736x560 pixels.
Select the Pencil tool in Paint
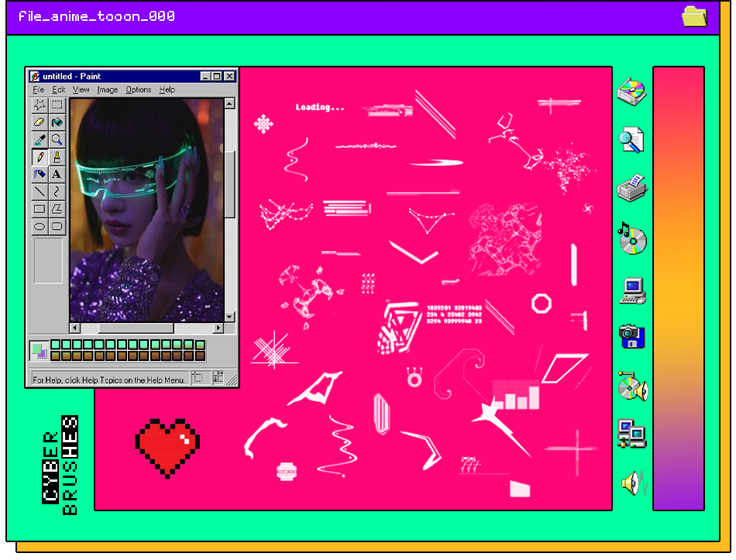pos(40,157)
